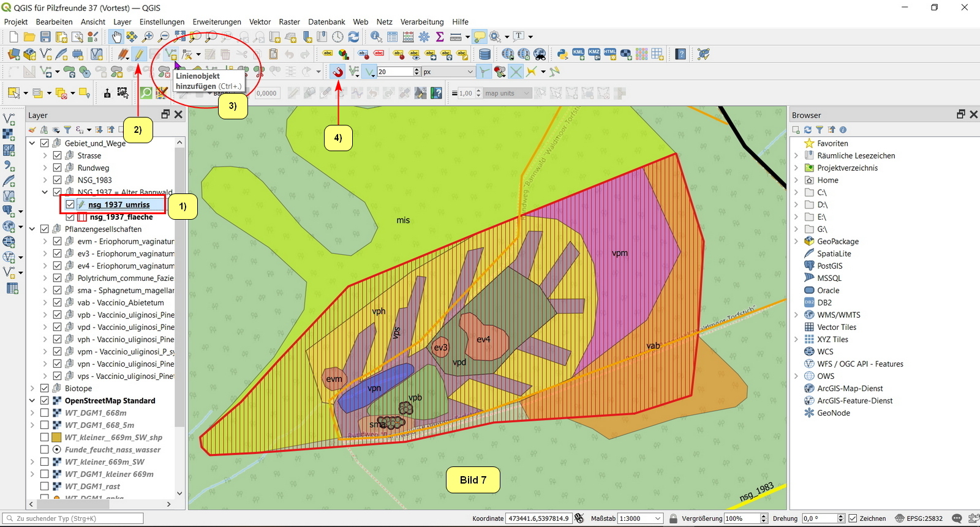This screenshot has height=527, width=980.
Task: Click the Identify Features tool
Action: pos(376,37)
